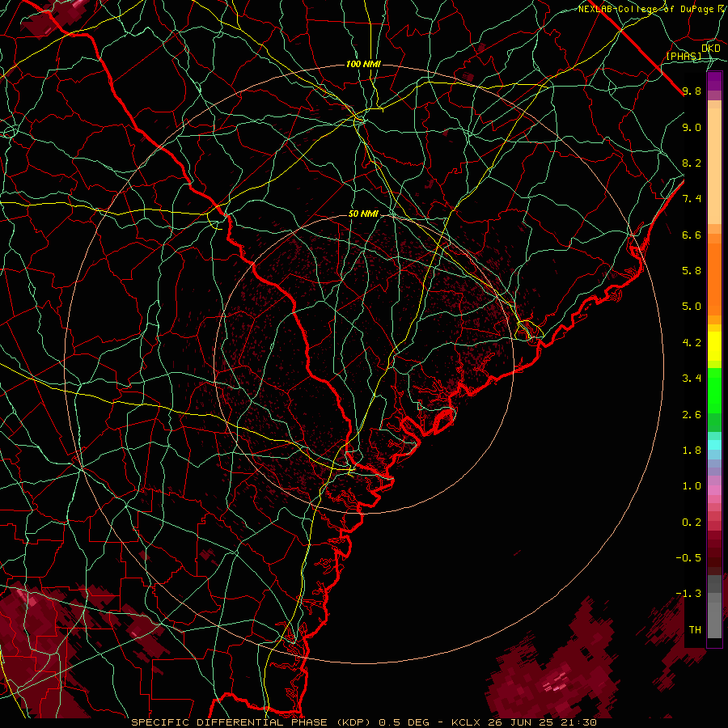Click the 100 NMI range ring label
728x728 pixels.
pos(363,64)
